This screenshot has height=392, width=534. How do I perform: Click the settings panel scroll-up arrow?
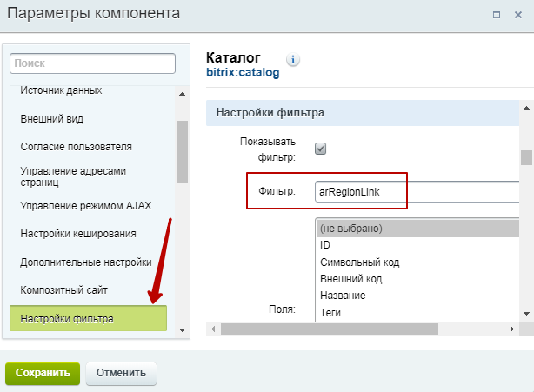pyautogui.click(x=526, y=108)
